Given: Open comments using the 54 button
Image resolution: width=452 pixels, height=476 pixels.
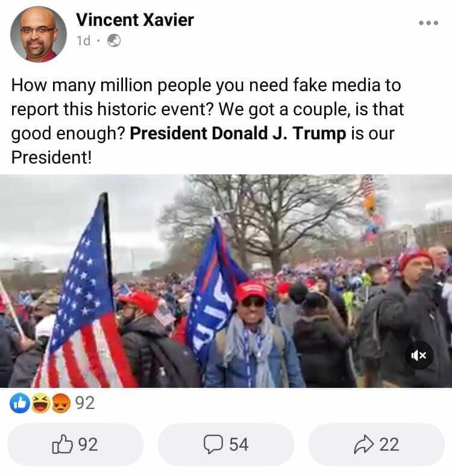Looking at the screenshot, I should 226,445.
